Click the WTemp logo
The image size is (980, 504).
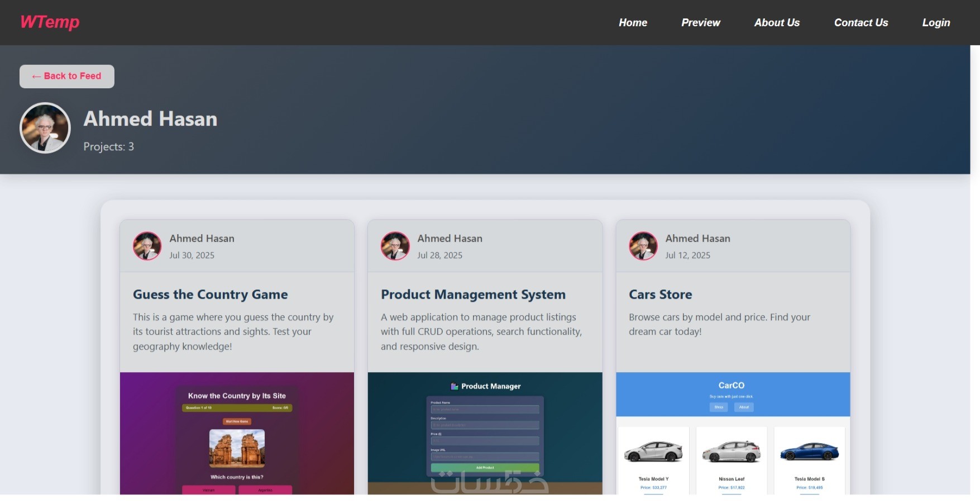pos(50,22)
